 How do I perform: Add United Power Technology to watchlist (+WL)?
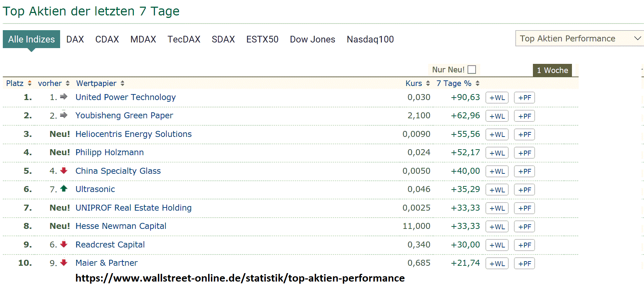click(497, 98)
